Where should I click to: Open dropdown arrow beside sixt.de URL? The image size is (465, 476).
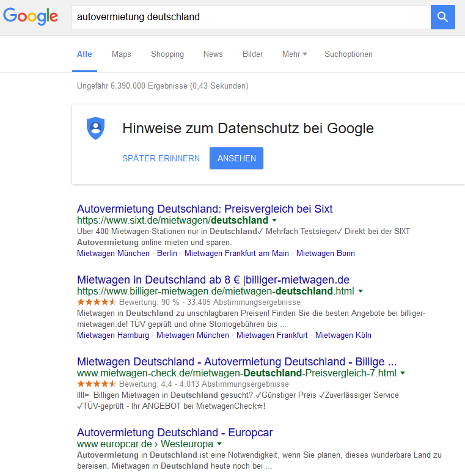point(274,220)
